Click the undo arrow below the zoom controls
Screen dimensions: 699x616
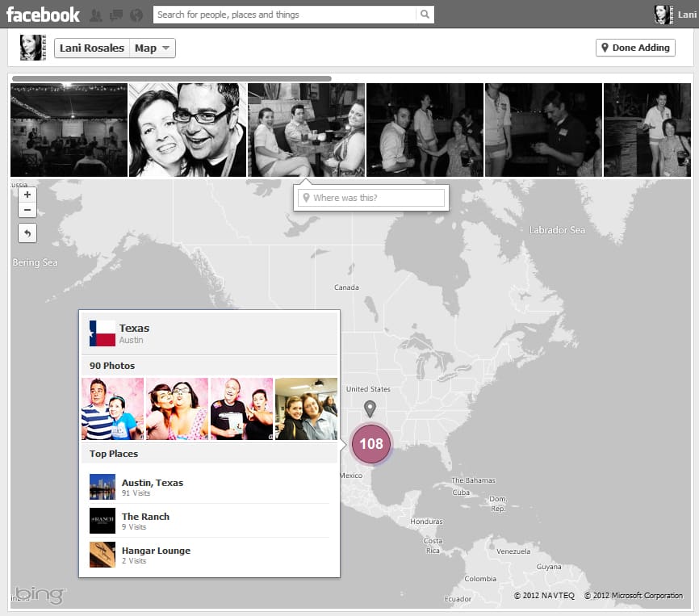tap(27, 233)
